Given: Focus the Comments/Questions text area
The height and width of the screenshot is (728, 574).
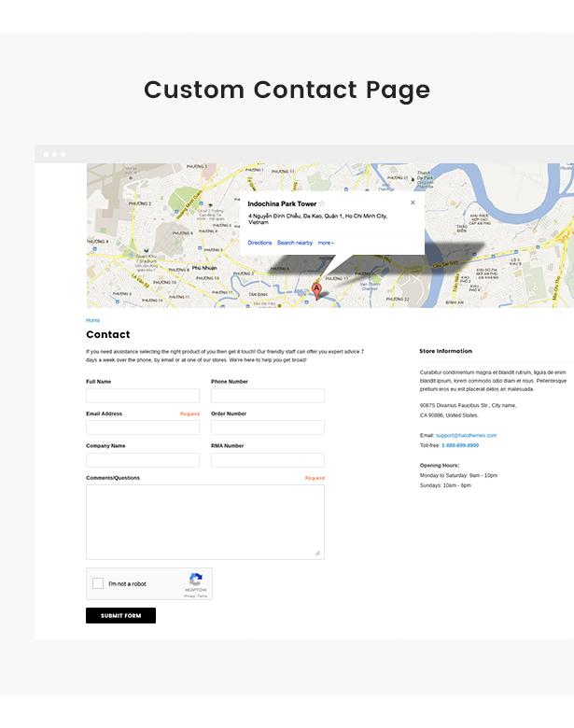Looking at the screenshot, I should [x=205, y=522].
